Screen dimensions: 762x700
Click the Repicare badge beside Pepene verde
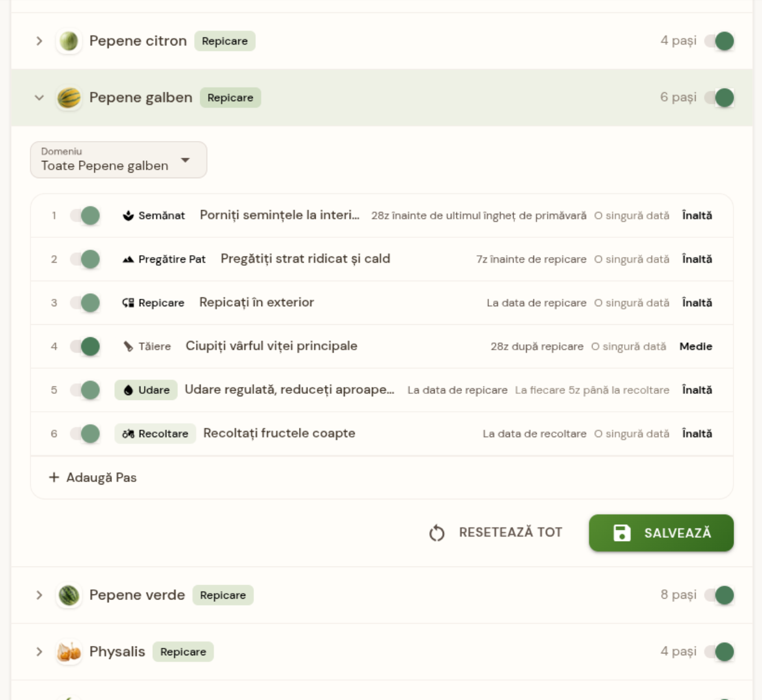click(x=223, y=595)
